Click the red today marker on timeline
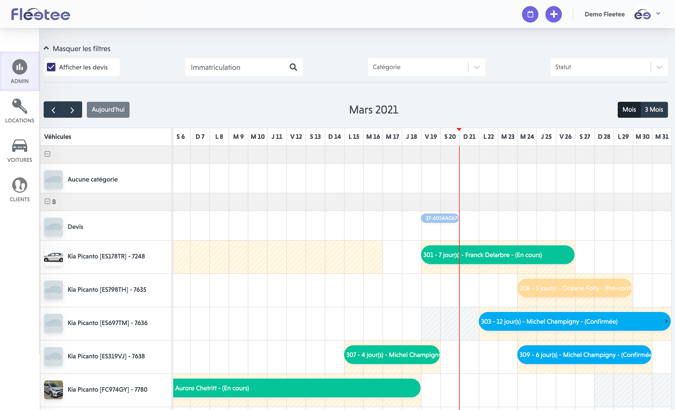This screenshot has width=675, height=410. pos(459,129)
